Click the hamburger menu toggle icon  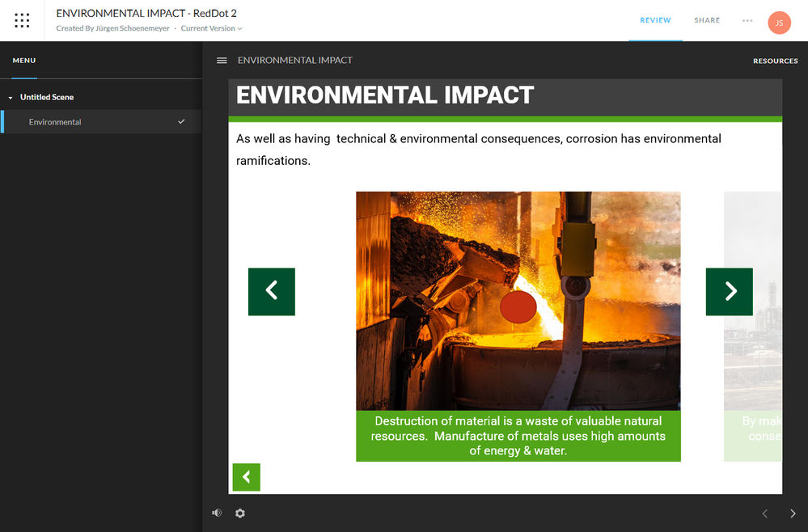tap(222, 61)
